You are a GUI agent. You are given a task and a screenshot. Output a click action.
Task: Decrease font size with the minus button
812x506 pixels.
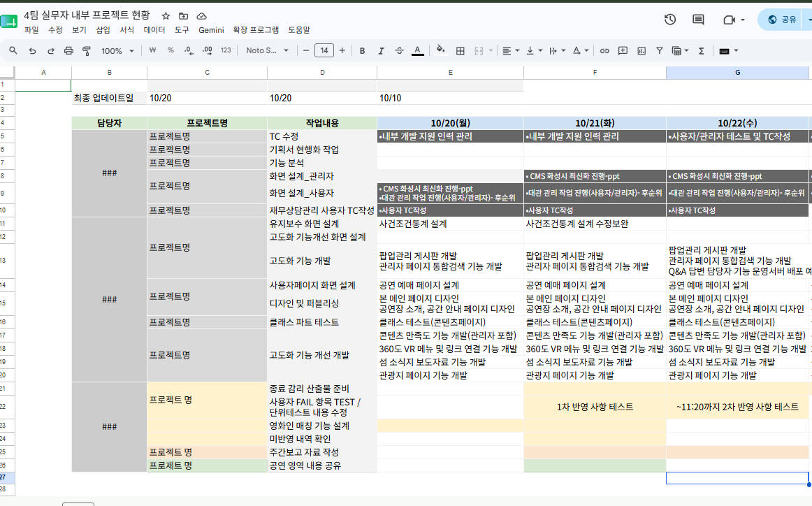[306, 51]
